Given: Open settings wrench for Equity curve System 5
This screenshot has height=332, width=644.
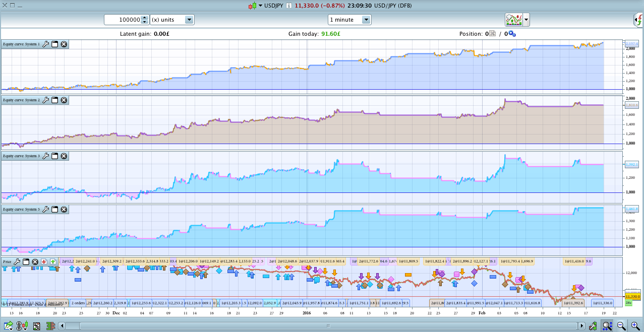Looking at the screenshot, I should tap(46, 210).
